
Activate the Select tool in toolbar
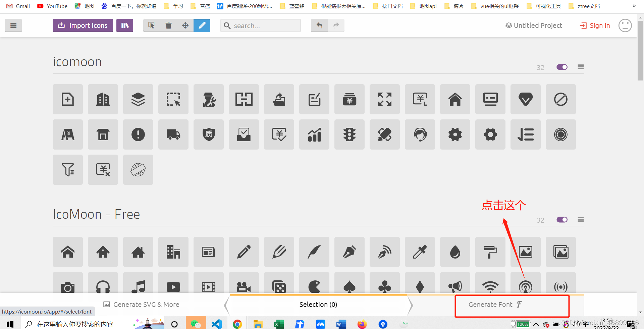[152, 25]
